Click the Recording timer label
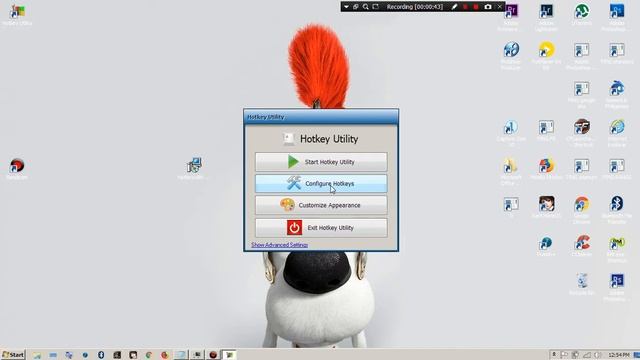The height and width of the screenshot is (360, 640). coord(415,7)
